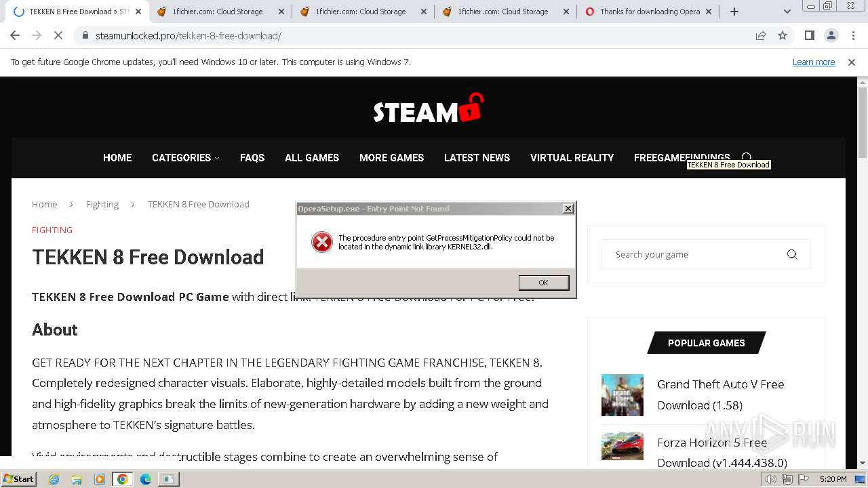Open Windows Media Player taskbar icon
Image resolution: width=868 pixels, height=488 pixels.
click(x=100, y=479)
